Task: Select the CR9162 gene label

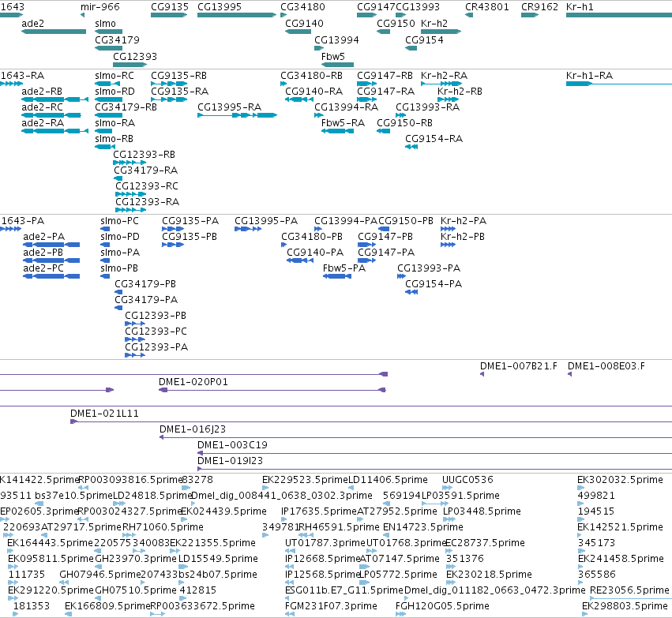Action: tap(539, 7)
